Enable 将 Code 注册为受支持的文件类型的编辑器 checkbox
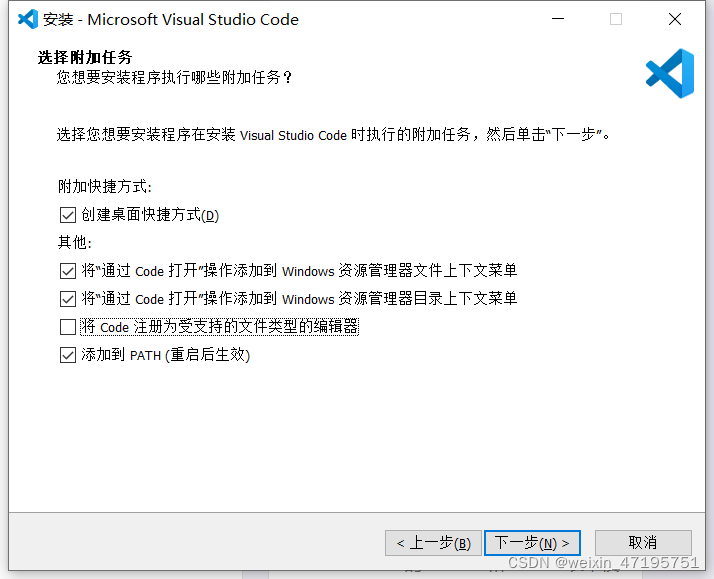 (x=68, y=327)
